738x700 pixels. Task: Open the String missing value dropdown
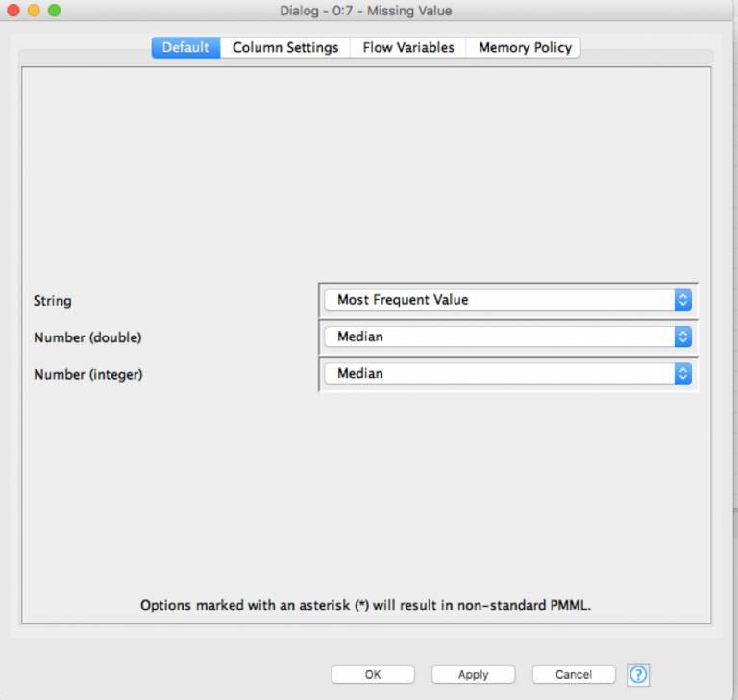[507, 300]
